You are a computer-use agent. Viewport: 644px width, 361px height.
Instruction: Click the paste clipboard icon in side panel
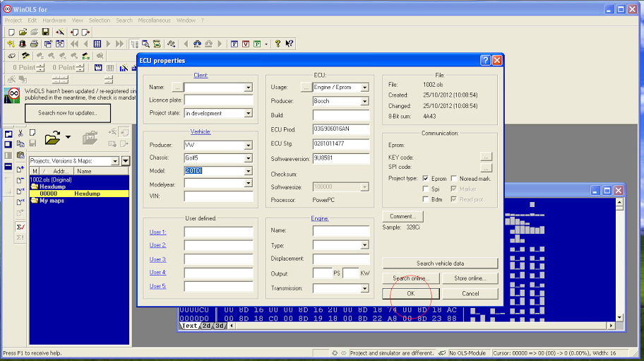[x=20, y=155]
